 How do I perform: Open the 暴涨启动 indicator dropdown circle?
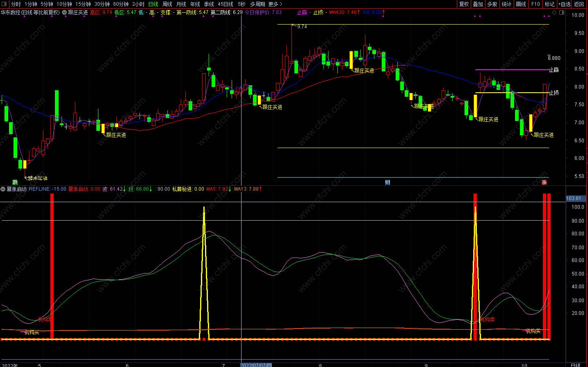3,189
